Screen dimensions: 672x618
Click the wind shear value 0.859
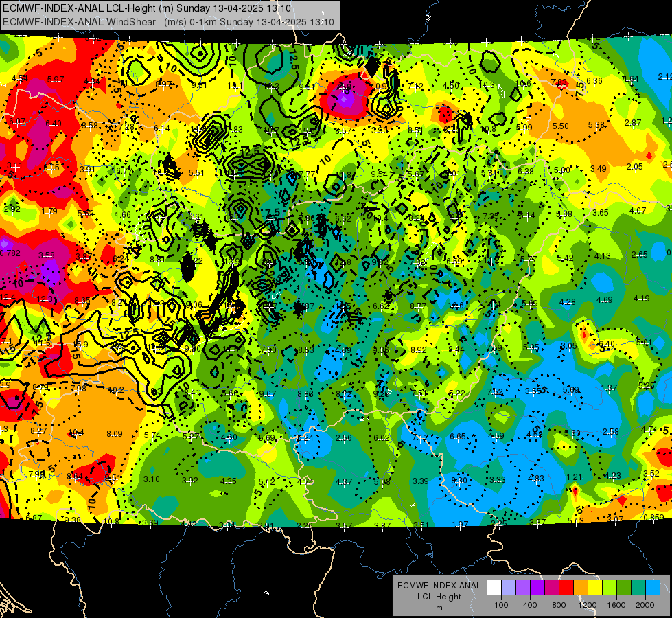(x=654, y=517)
